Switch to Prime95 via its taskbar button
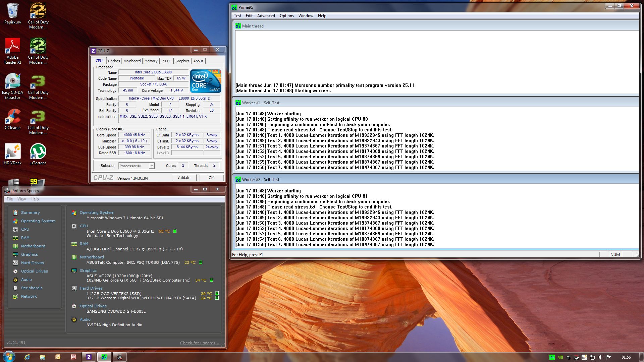The width and height of the screenshot is (644, 362). tap(104, 357)
